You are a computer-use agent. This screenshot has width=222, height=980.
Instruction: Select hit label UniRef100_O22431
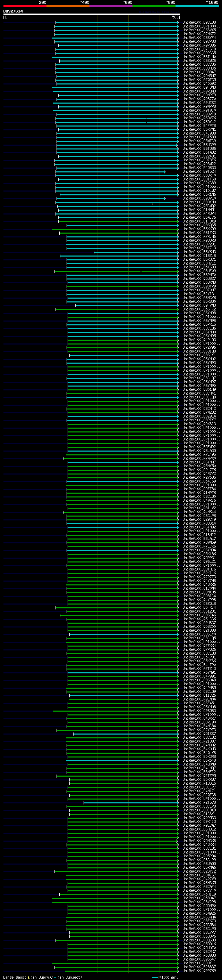199,156
